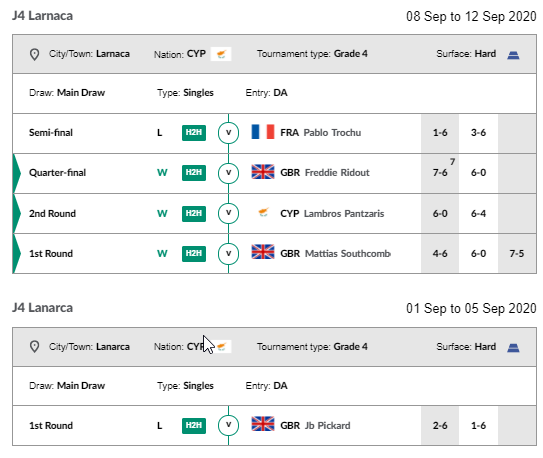Open player profile link Jb Pickard

327,425
